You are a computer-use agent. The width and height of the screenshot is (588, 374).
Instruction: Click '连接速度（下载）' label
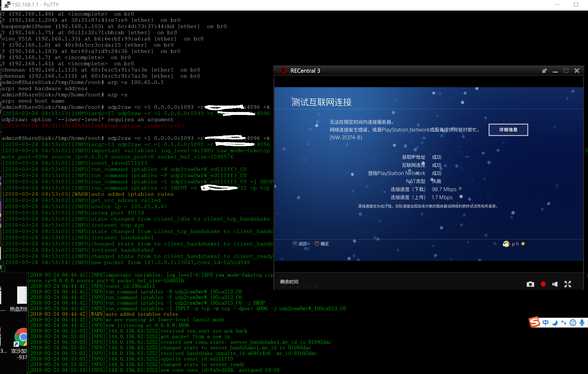click(408, 189)
